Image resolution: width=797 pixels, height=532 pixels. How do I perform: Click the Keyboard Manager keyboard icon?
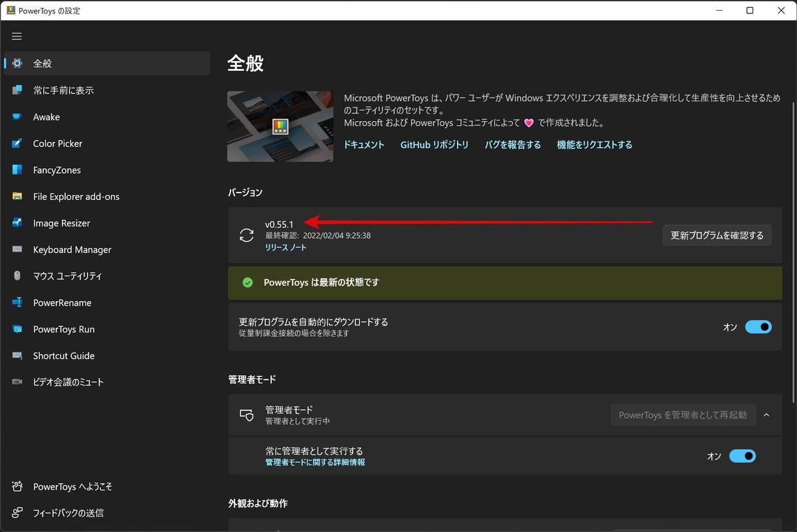(x=17, y=250)
